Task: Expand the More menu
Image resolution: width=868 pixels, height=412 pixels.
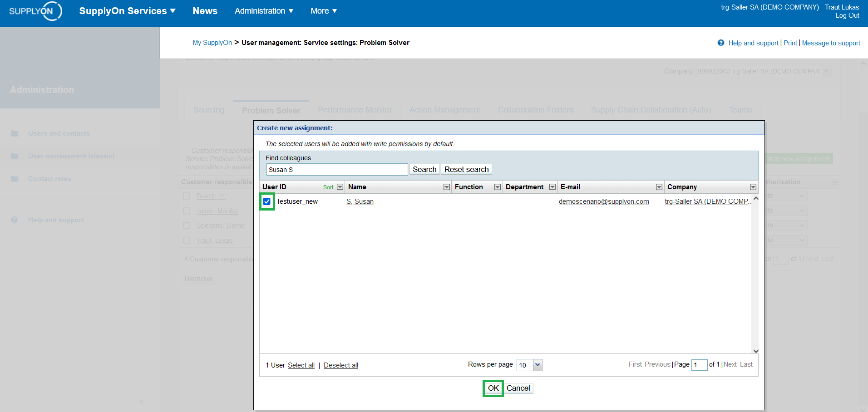Action: click(x=324, y=11)
